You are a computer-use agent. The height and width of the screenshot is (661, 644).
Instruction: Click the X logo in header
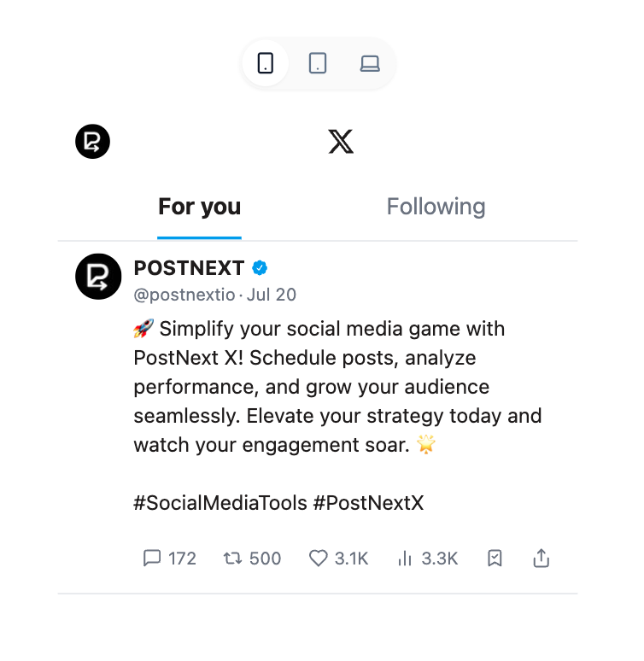341,142
